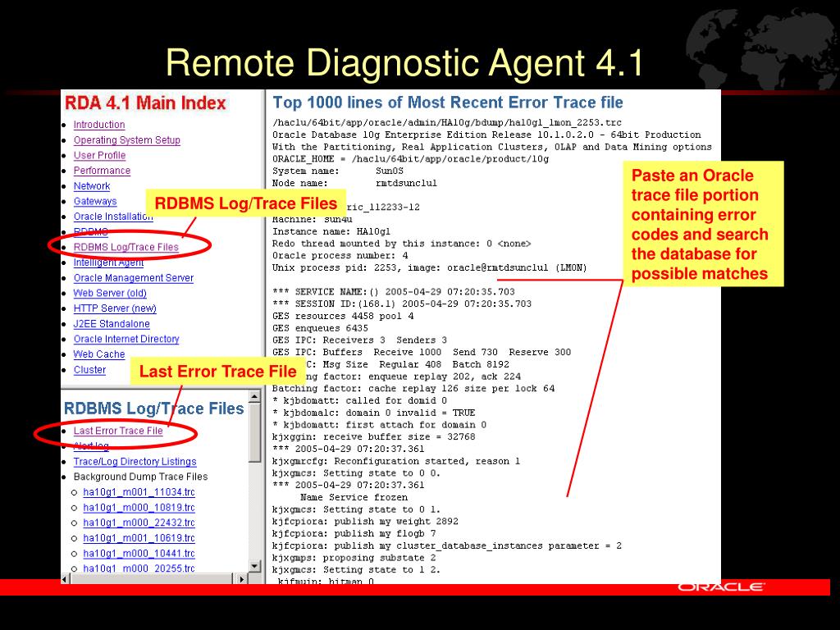
Task: Click 'Top 1000 lines' heading
Action: click(x=448, y=103)
